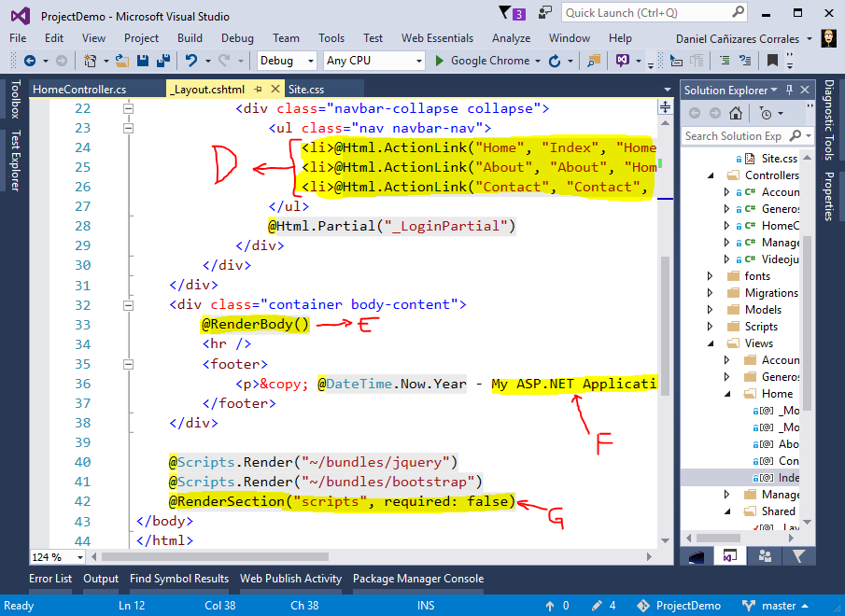Open the Build menu
The width and height of the screenshot is (845, 616).
click(190, 38)
